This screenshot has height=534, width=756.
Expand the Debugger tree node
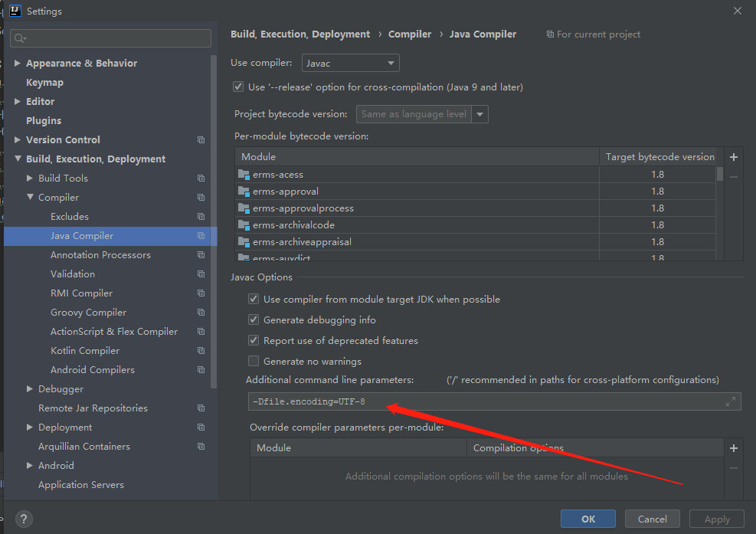click(28, 388)
